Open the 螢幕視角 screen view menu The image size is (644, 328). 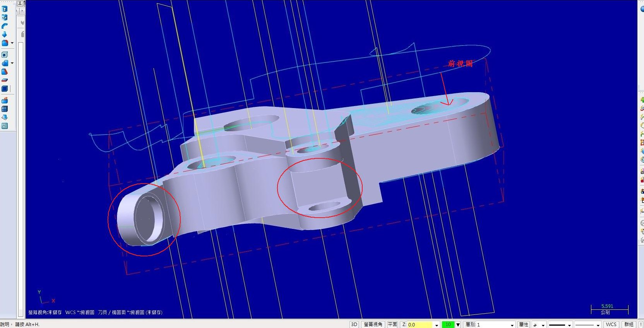tap(373, 325)
